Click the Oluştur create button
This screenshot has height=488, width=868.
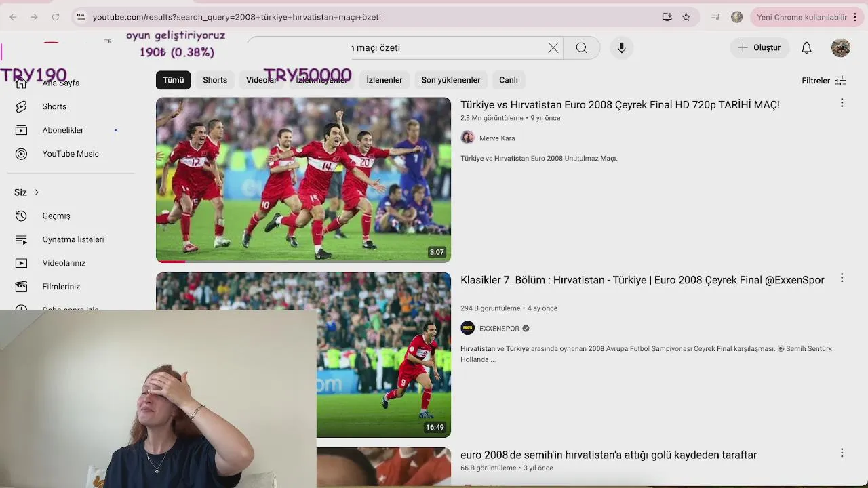tap(759, 47)
